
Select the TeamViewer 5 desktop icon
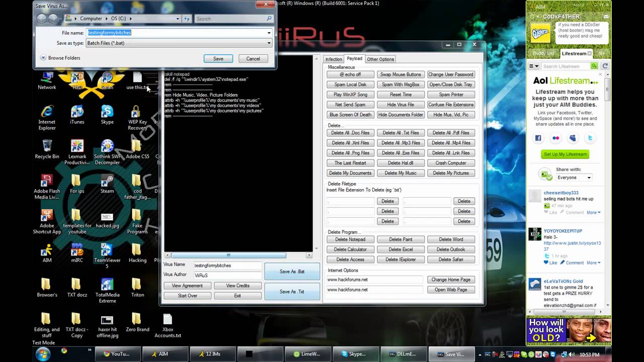coord(107,256)
